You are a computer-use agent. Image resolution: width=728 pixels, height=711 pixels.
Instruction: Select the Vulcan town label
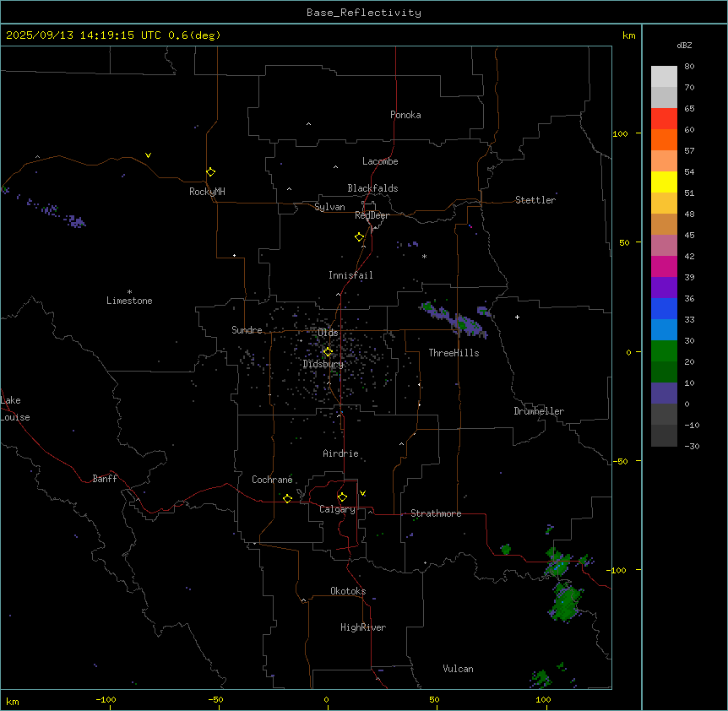click(x=458, y=669)
